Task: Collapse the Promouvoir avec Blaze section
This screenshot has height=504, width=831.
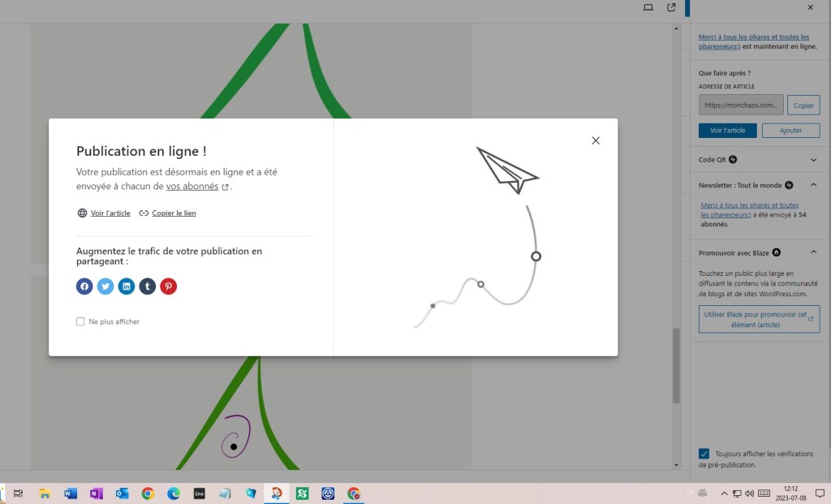Action: [x=813, y=252]
